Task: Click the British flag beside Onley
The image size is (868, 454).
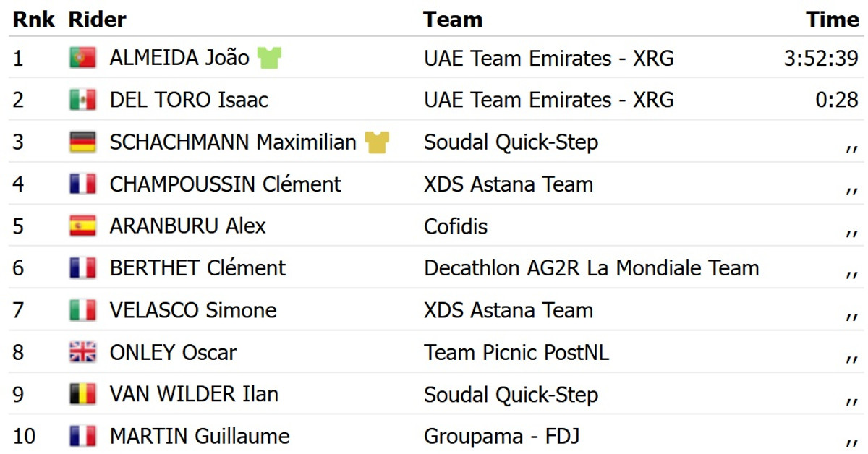Action: point(82,353)
